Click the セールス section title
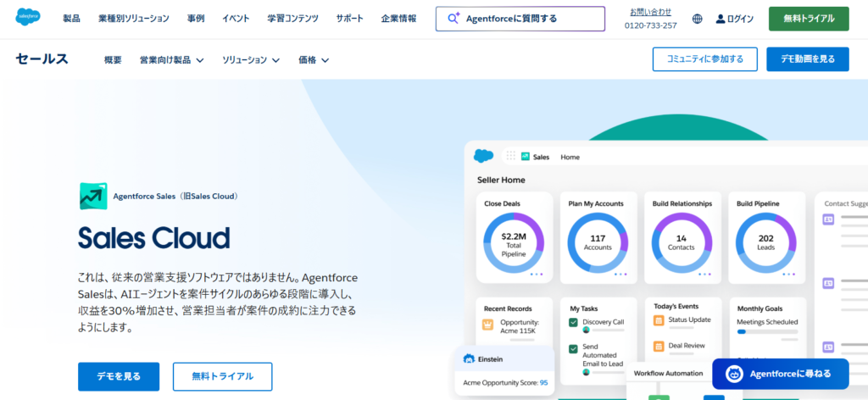 pyautogui.click(x=42, y=58)
